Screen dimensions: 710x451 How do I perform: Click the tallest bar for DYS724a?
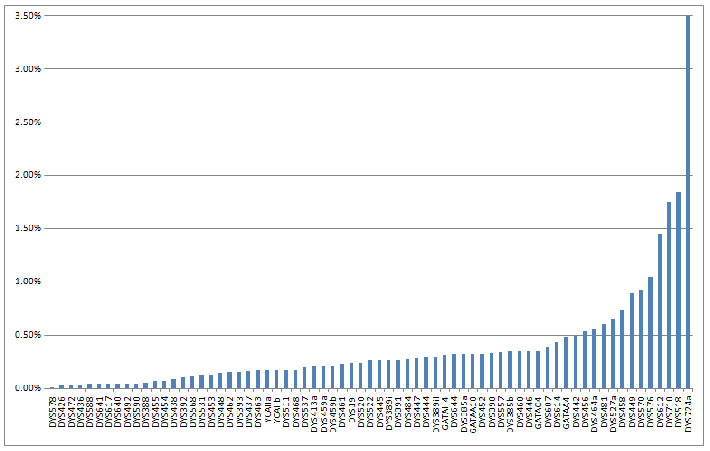[688, 200]
